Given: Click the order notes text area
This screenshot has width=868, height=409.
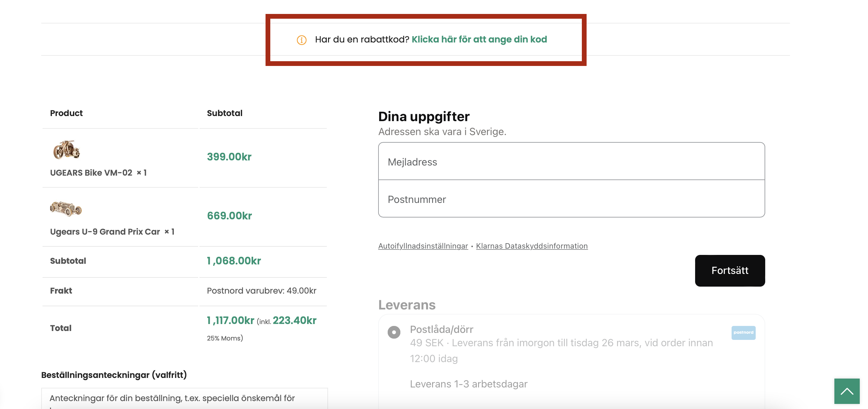Looking at the screenshot, I should point(184,399).
